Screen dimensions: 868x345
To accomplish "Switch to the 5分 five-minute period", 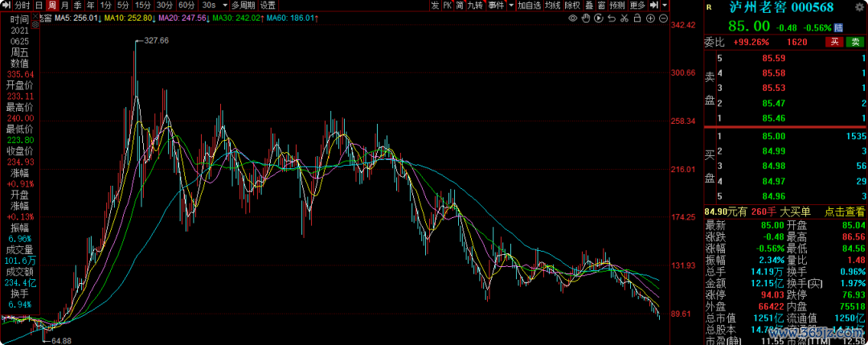I will (x=124, y=6).
